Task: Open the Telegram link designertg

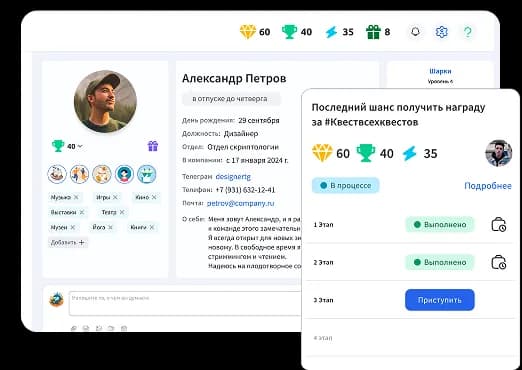Action: click(233, 176)
